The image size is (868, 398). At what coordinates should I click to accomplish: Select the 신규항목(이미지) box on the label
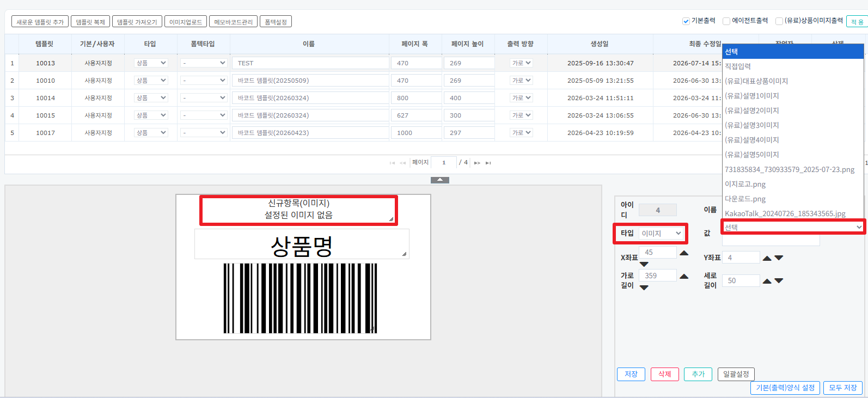(x=298, y=210)
